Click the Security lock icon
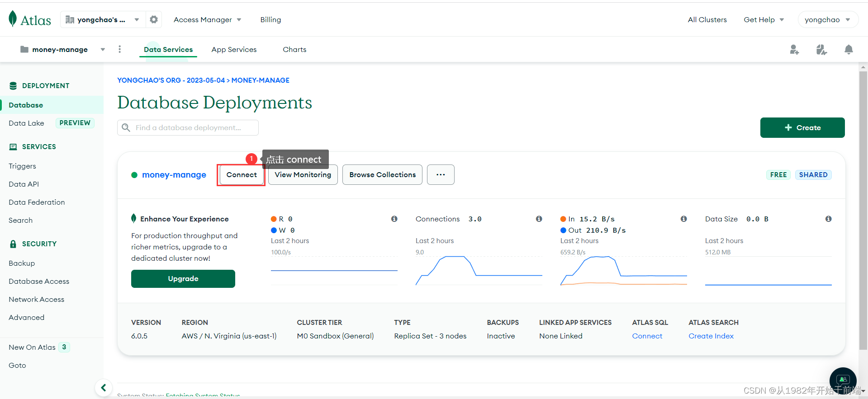 (13, 244)
